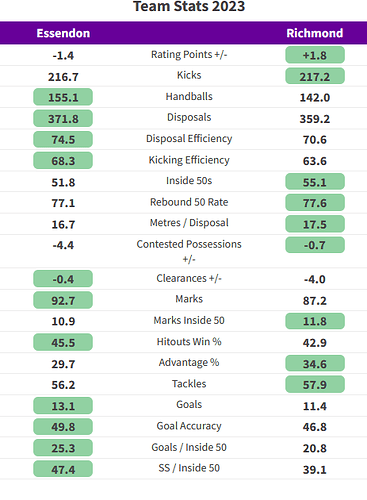
Task: Select the Contested Possessions +/- label
Action: tap(189, 251)
